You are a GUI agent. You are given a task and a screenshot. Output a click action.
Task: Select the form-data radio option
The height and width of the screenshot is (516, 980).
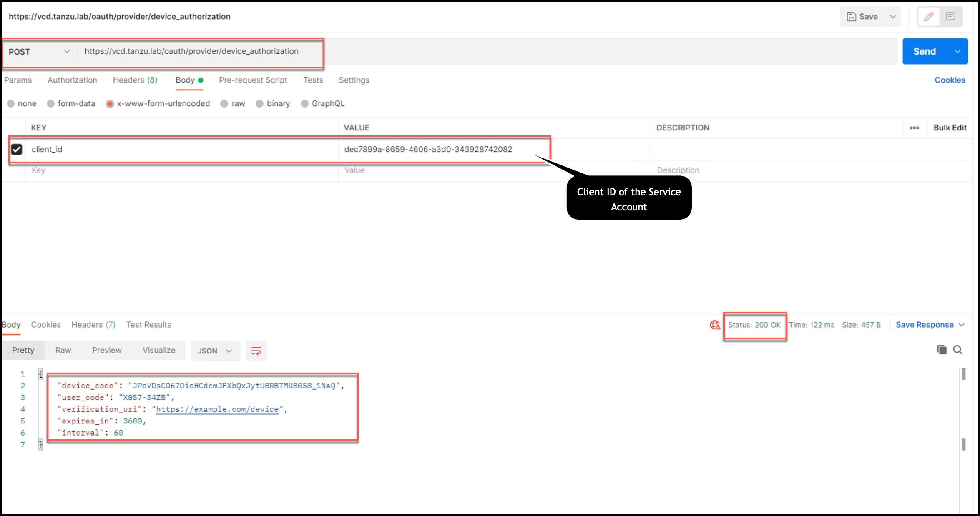51,104
